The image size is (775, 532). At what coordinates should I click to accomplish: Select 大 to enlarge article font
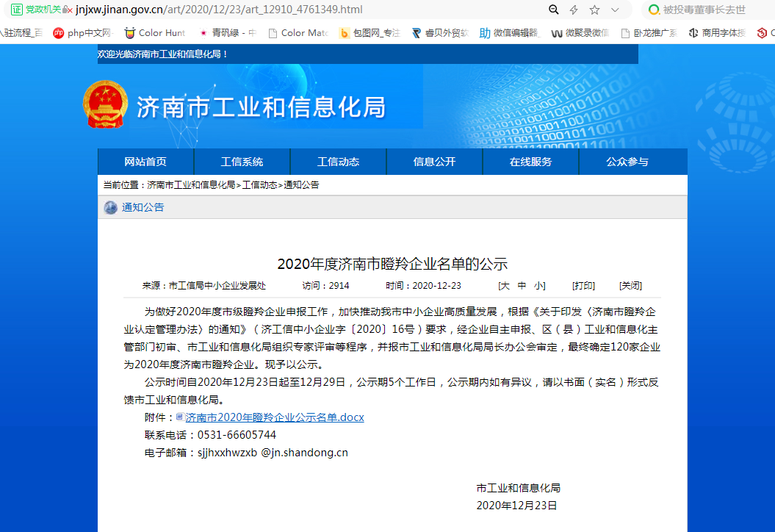tap(505, 285)
